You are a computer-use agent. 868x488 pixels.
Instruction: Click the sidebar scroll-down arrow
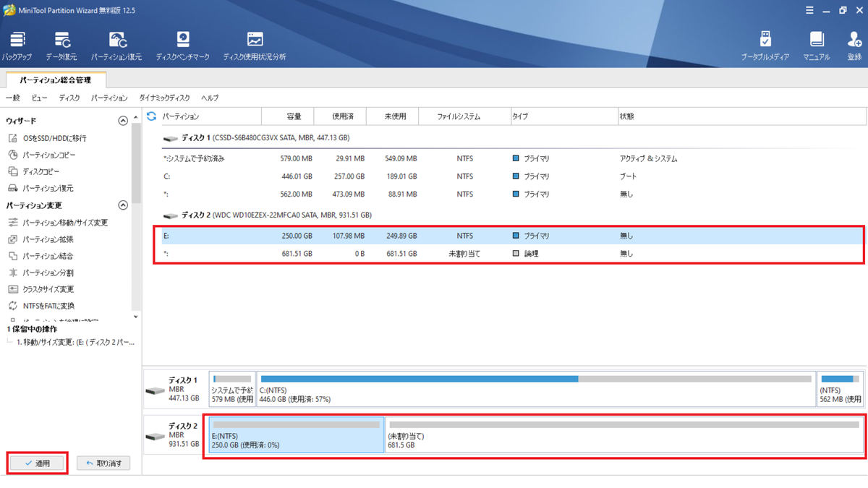tap(136, 317)
